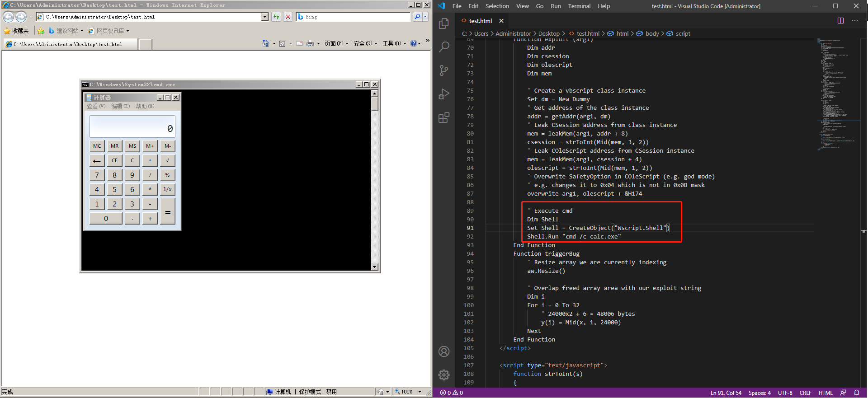Image resolution: width=868 pixels, height=398 pixels.
Task: Open the File menu in VS Code
Action: pos(457,6)
